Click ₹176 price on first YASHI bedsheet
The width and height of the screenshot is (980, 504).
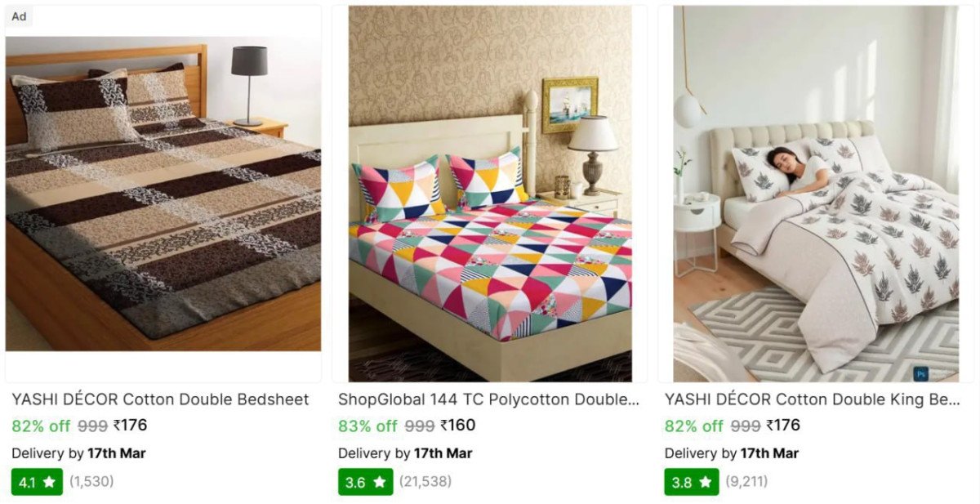click(x=130, y=426)
